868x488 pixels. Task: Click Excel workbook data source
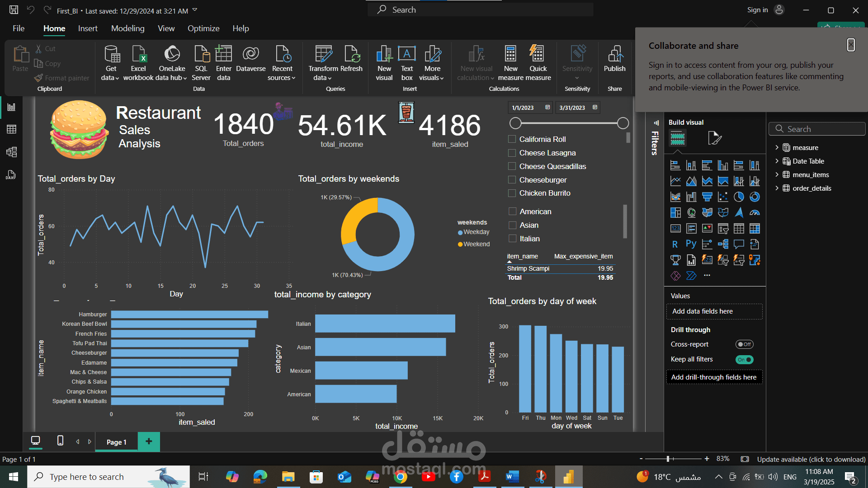(x=138, y=63)
